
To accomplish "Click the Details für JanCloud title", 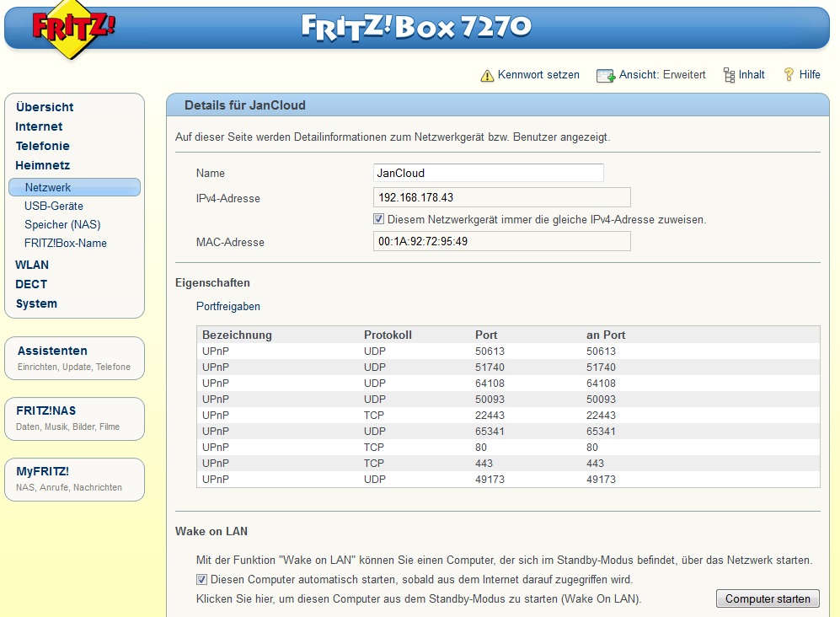I will point(245,105).
